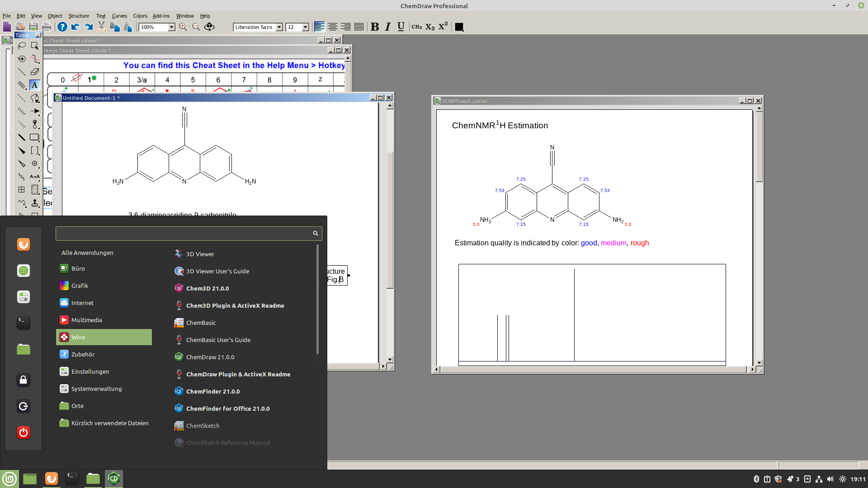Select the Atom Map A→A tool
Screen dimensions: 868x488
click(x=35, y=177)
